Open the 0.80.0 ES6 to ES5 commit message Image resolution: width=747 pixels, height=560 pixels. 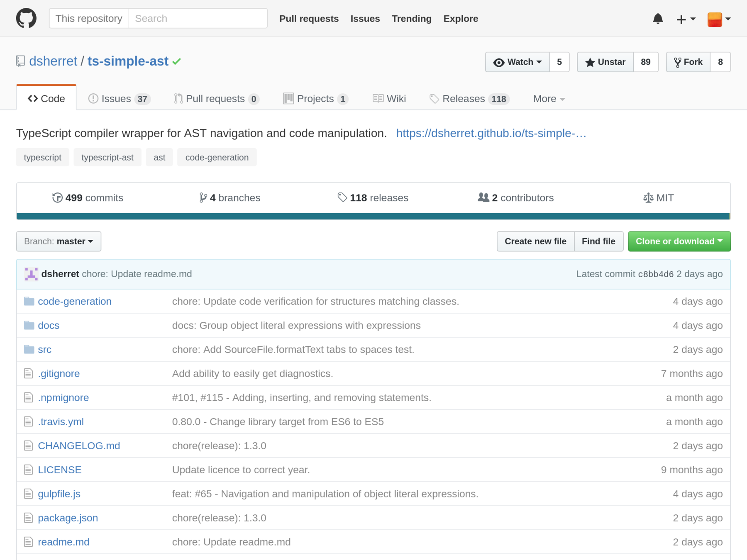pyautogui.click(x=278, y=421)
